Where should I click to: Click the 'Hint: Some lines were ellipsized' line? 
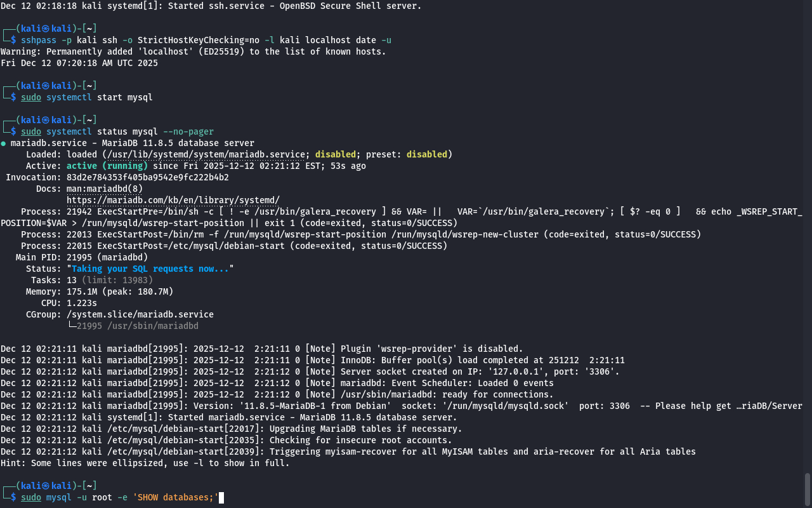[145, 463]
